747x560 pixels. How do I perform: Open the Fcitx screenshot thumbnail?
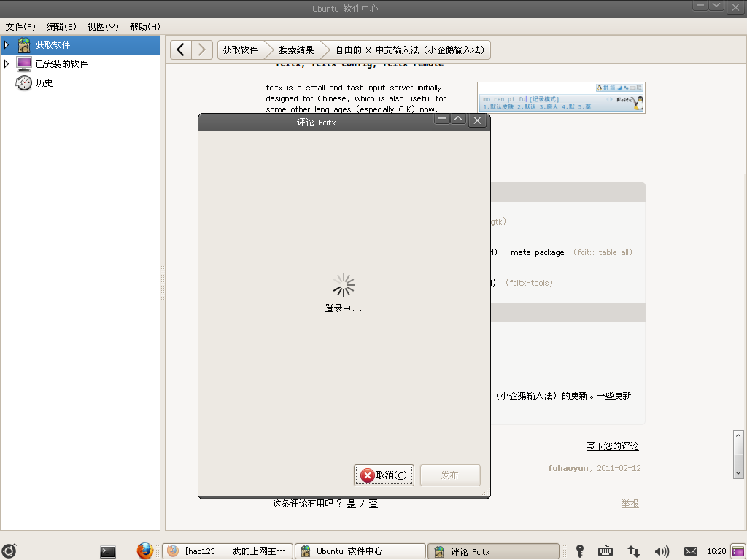click(x=561, y=98)
